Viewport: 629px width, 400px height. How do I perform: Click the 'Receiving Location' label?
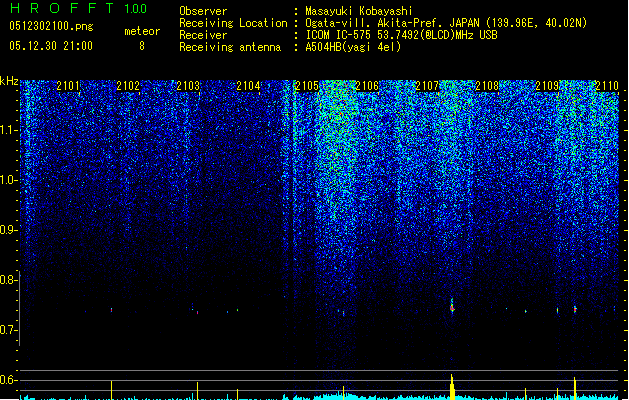pyautogui.click(x=233, y=23)
